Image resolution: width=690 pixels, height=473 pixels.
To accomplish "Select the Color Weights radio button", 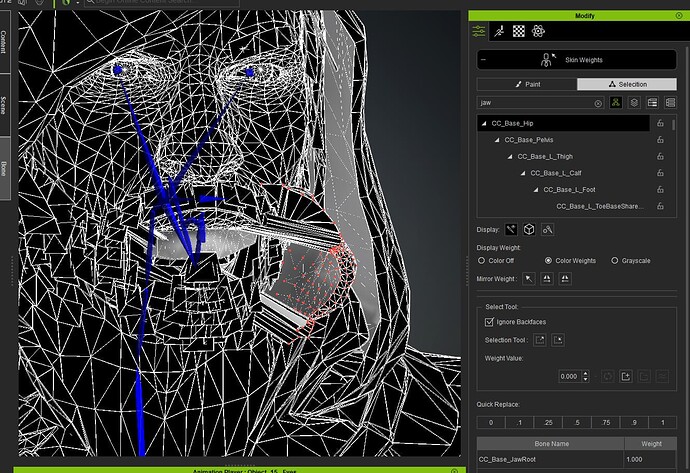I will point(548,261).
